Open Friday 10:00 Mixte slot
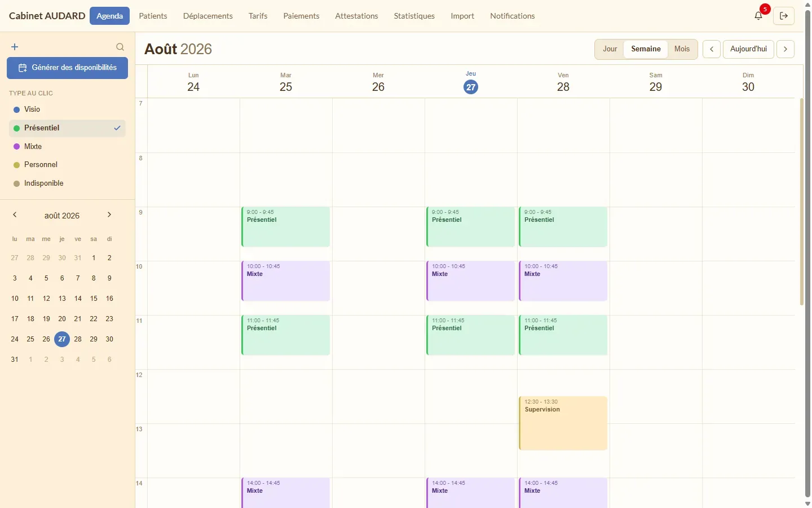Screen dimensions: 812x508 click(563, 281)
